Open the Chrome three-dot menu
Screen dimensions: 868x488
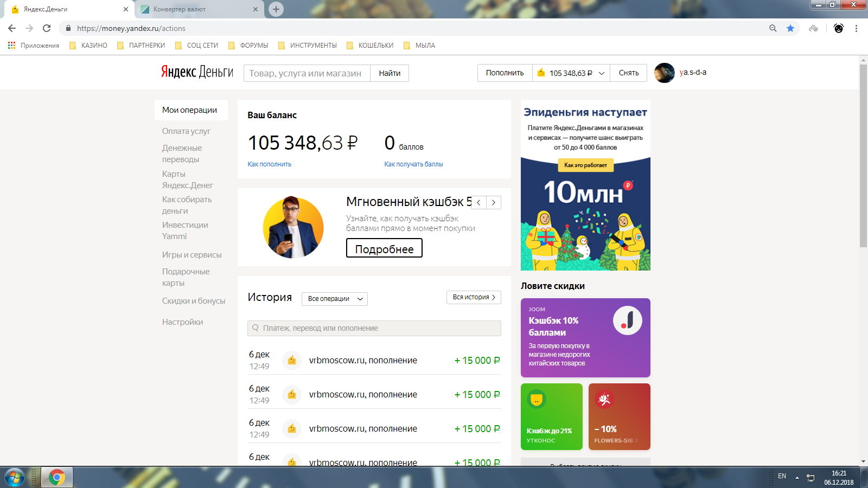[856, 28]
